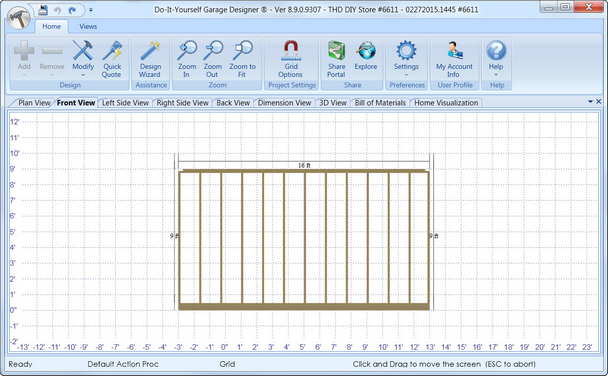
Task: Open the 3D View tab
Action: tap(333, 103)
